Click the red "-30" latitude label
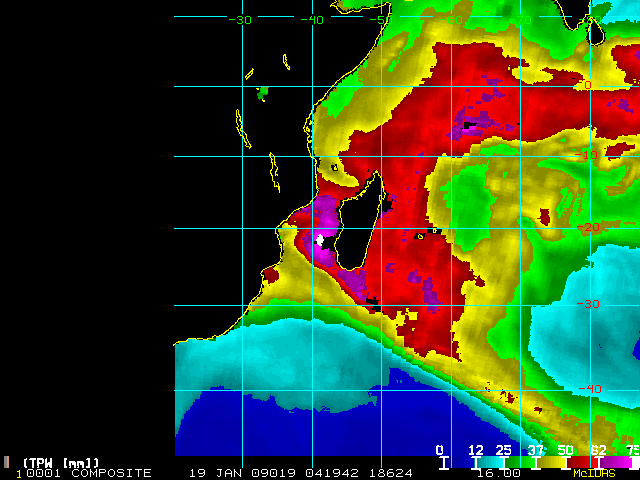640x480 pixels. [x=589, y=304]
